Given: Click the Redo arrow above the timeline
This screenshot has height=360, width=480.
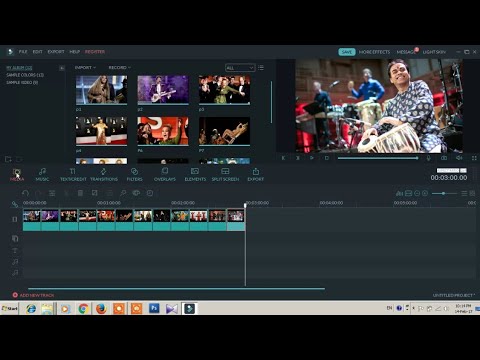Looking at the screenshot, I should click(x=38, y=193).
